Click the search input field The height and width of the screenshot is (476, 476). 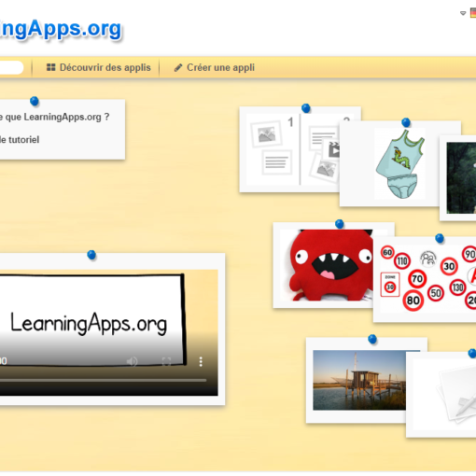tap(11, 67)
